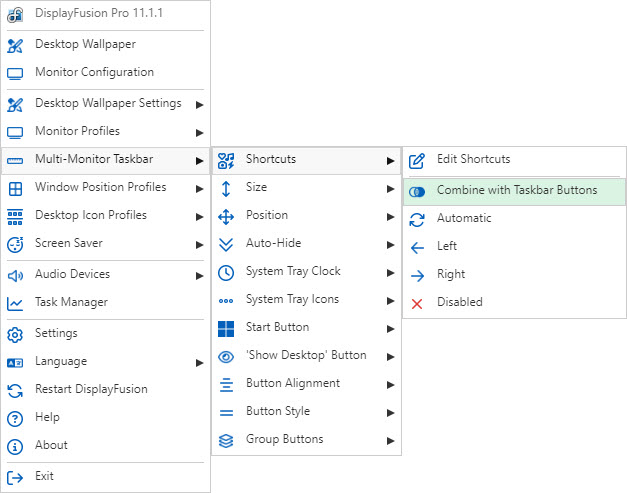Screen dimensions: 627x493
Task: Click the Desktop Icon Profiles icon
Action: coord(15,217)
